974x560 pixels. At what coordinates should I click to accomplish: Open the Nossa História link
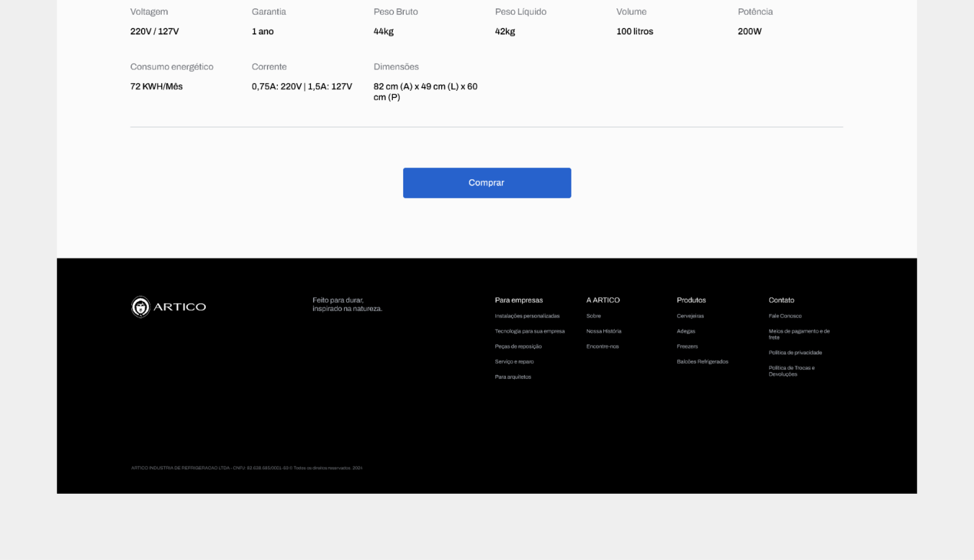[603, 331]
